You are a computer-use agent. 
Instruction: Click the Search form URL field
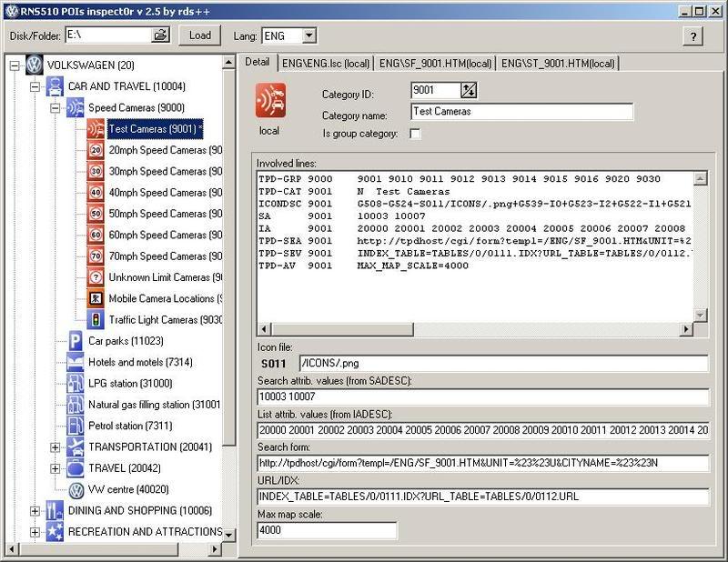(x=483, y=463)
